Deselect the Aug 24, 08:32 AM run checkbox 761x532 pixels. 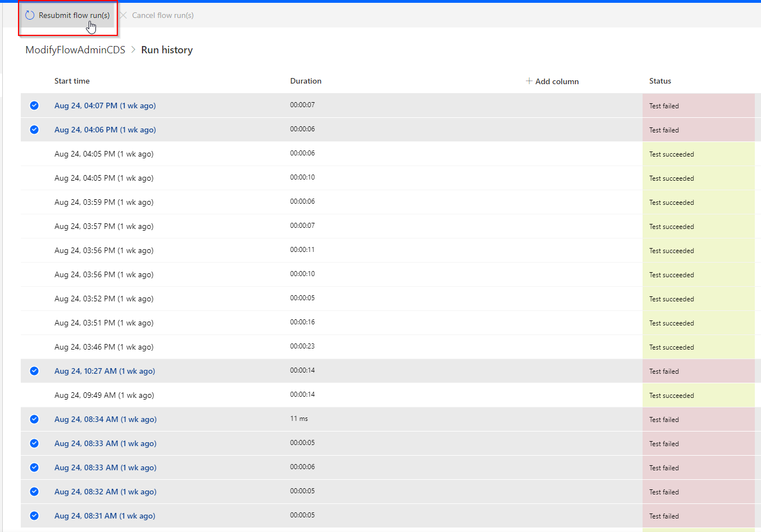click(34, 492)
